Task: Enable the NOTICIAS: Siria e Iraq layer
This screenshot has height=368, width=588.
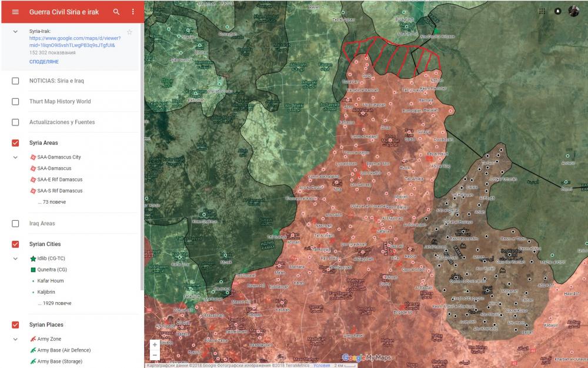Action: click(x=16, y=81)
